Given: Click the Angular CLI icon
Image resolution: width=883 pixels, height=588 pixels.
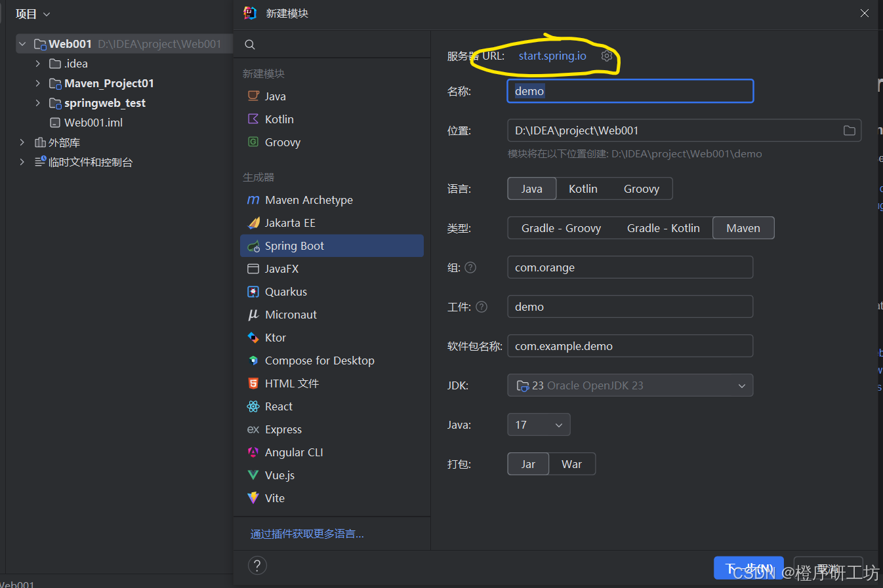Looking at the screenshot, I should click(x=253, y=452).
